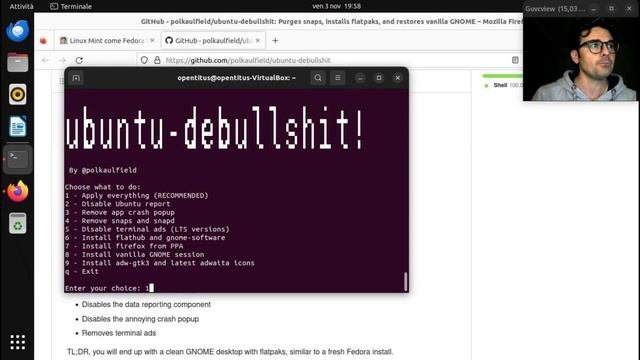Reload the current GitHub page
Screen dimensions: 640x360
click(x=79, y=60)
